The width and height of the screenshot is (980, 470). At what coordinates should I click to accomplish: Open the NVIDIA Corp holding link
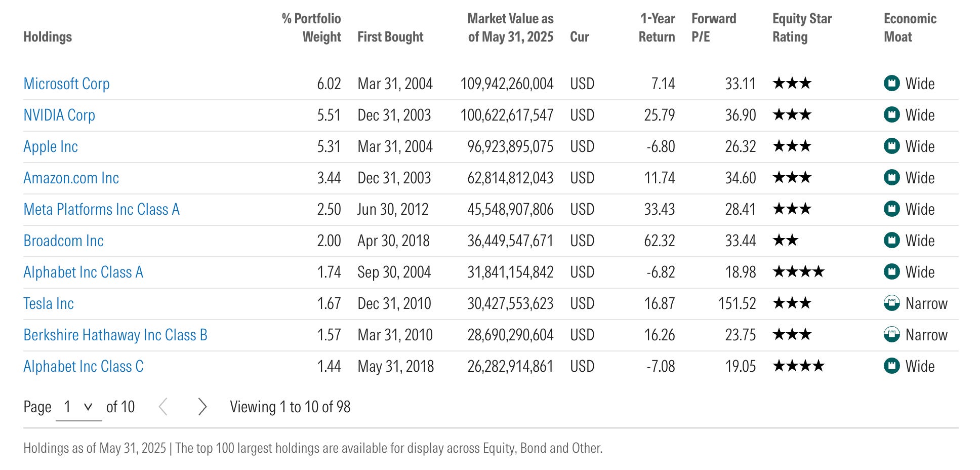59,115
